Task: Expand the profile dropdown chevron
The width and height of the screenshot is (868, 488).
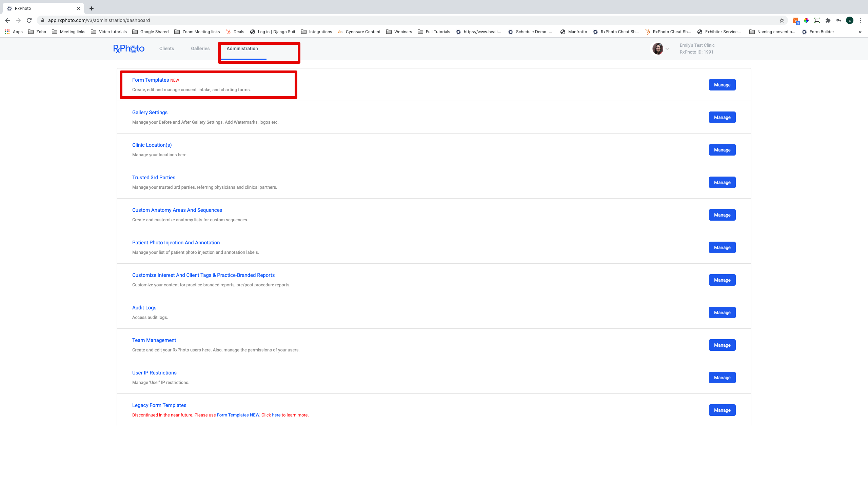Action: point(667,49)
